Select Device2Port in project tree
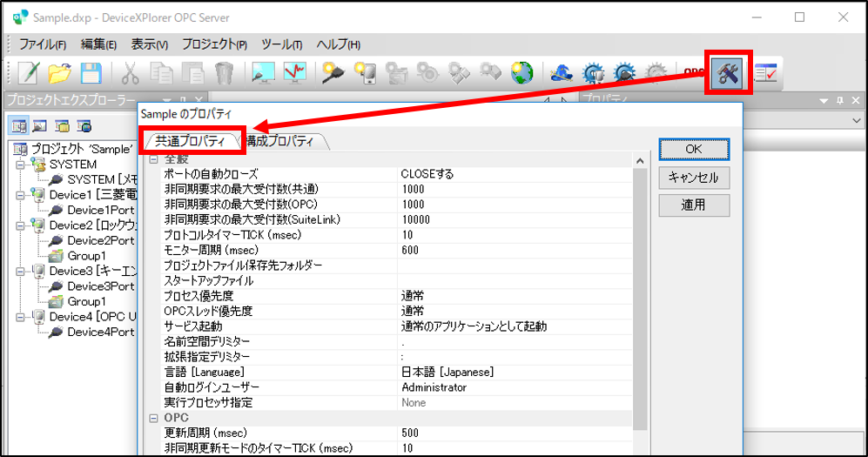This screenshot has height=457, width=868. tap(100, 241)
